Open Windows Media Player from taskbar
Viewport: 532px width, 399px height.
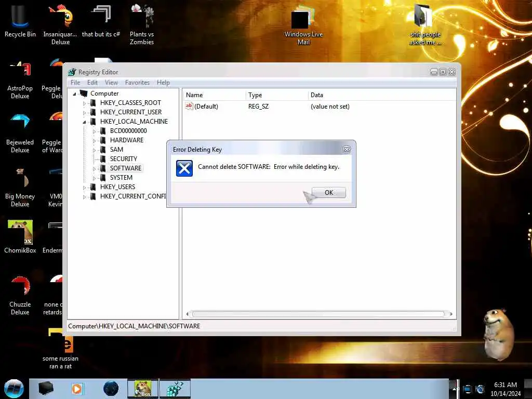pyautogui.click(x=77, y=389)
